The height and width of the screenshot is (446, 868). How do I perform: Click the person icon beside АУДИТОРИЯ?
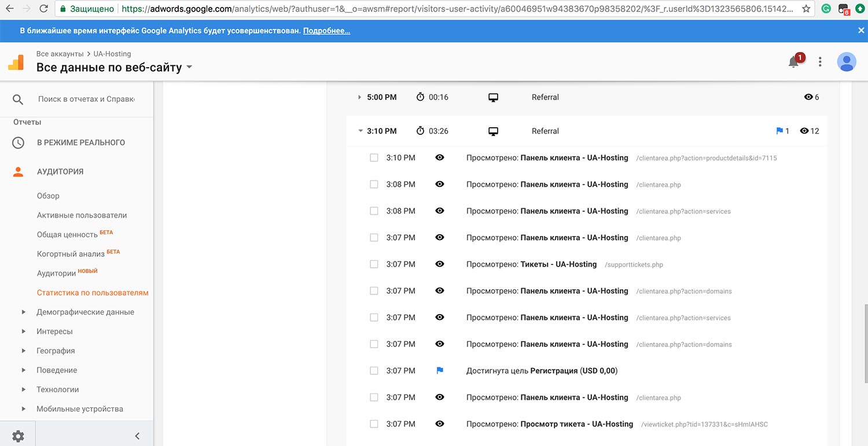click(x=18, y=171)
